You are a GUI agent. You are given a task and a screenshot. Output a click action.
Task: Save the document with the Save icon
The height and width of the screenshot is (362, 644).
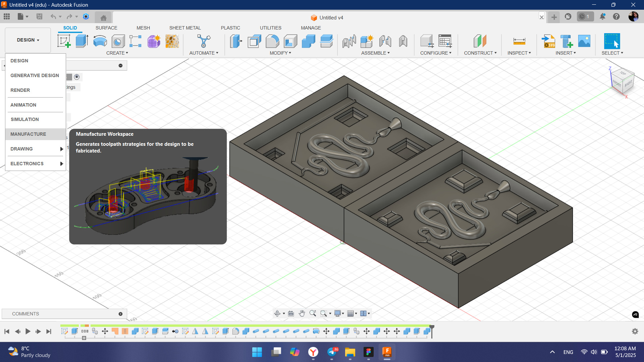[39, 16]
